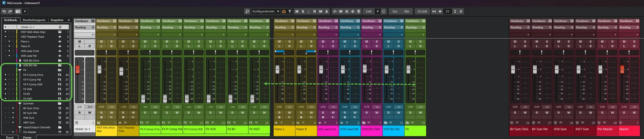Click the red fader cap on UR44C In-1
Viewport: 644px width, 139px height.
click(78, 69)
